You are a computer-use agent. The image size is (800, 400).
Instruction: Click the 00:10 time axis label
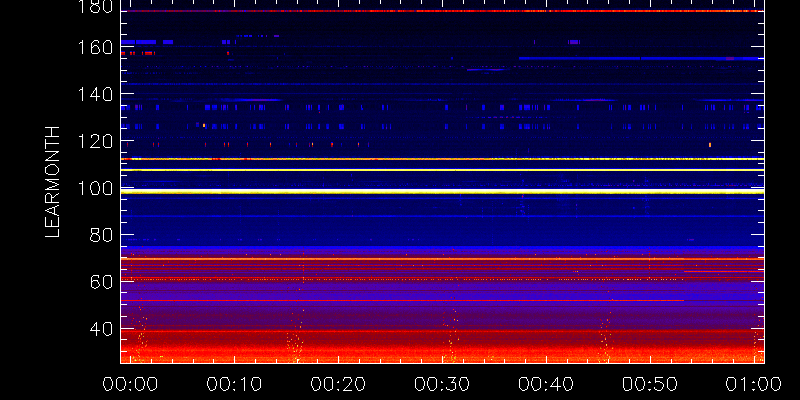pos(234,384)
